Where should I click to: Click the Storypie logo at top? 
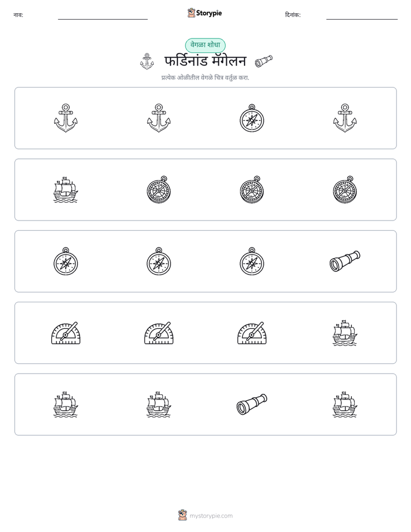[205, 13]
